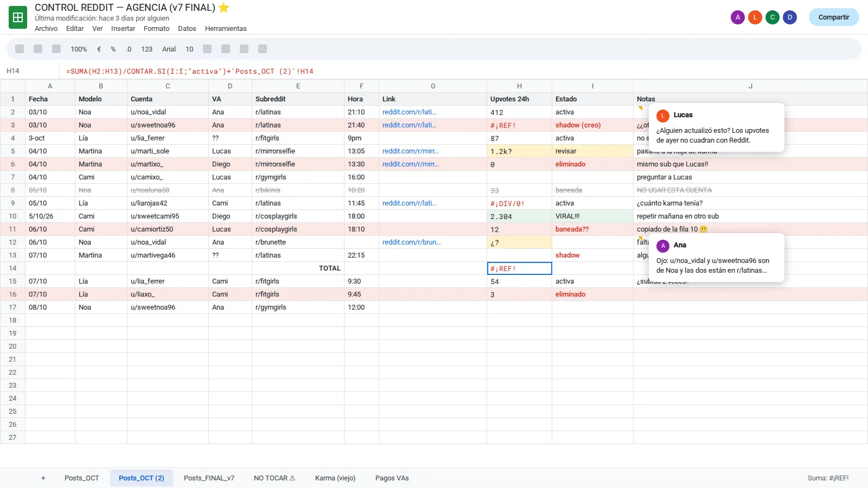Screen dimensions: 868x488
Task: Select cell with #¡DIV/0! error
Action: click(x=519, y=203)
